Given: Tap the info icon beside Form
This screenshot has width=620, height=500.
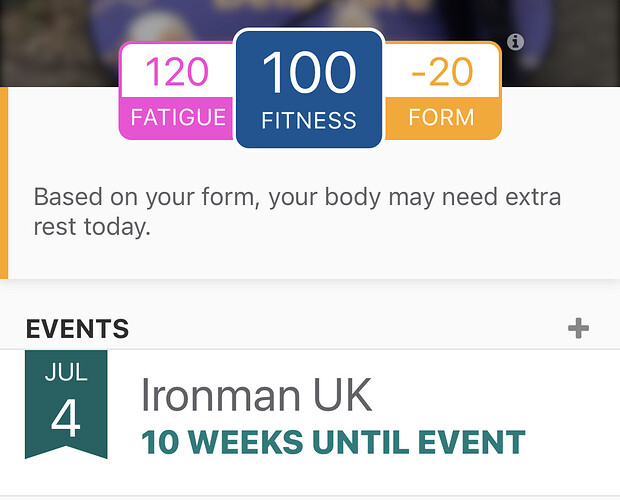Looking at the screenshot, I should click(x=515, y=42).
